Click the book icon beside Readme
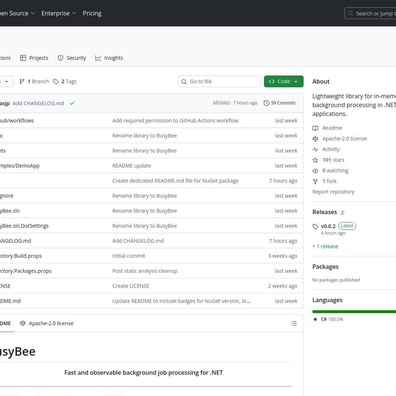This screenshot has width=396, height=396. (315, 128)
